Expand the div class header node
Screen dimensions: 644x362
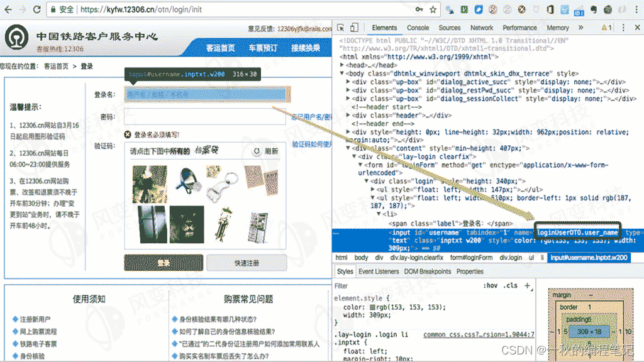[x=348, y=116]
